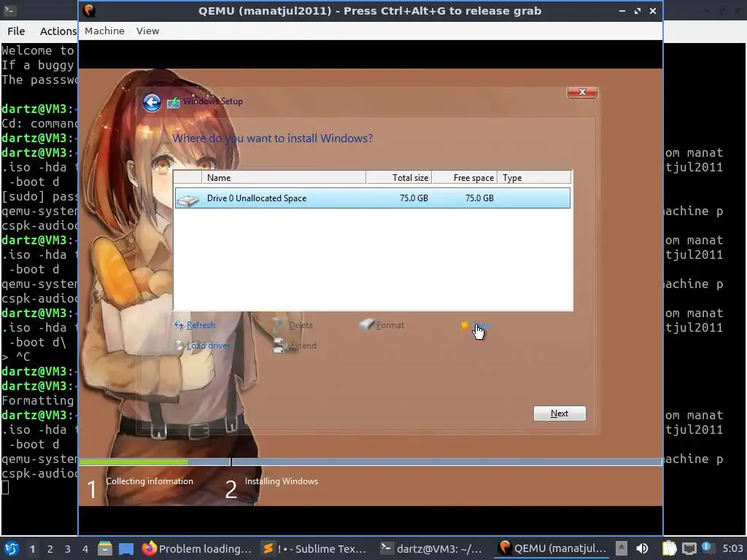Click the Load driver link
The image size is (747, 560).
(208, 346)
